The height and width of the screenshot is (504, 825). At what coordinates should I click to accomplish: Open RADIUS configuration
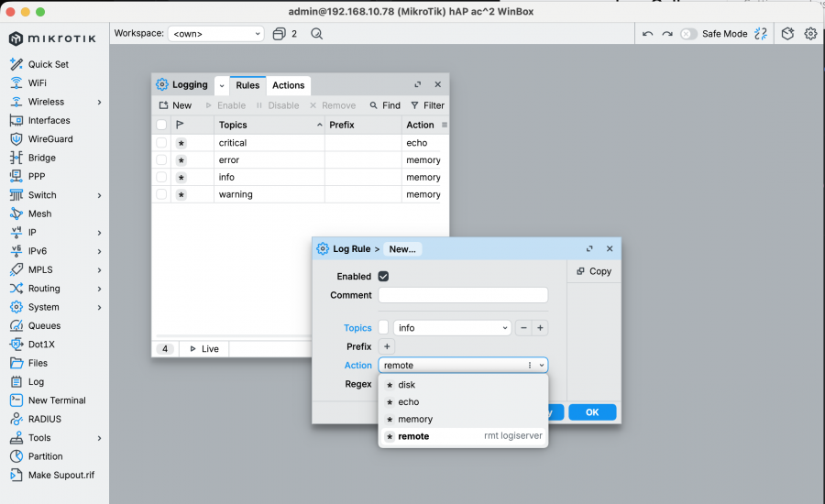[x=36, y=420]
